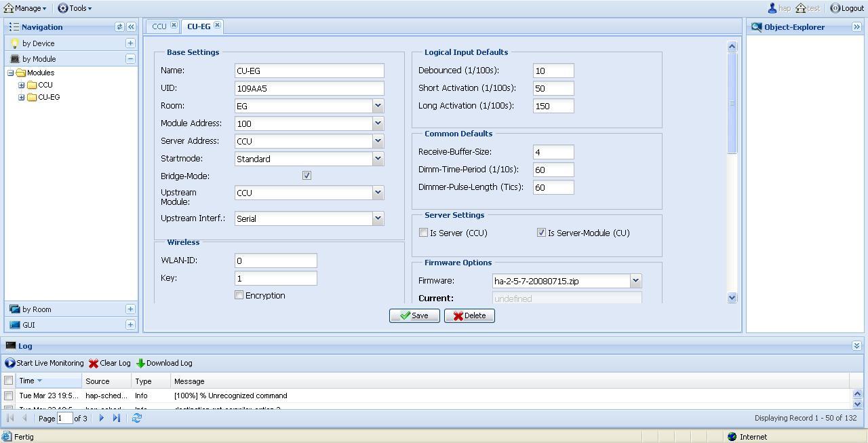
Task: Open the Module Address dropdown
Action: 378,123
